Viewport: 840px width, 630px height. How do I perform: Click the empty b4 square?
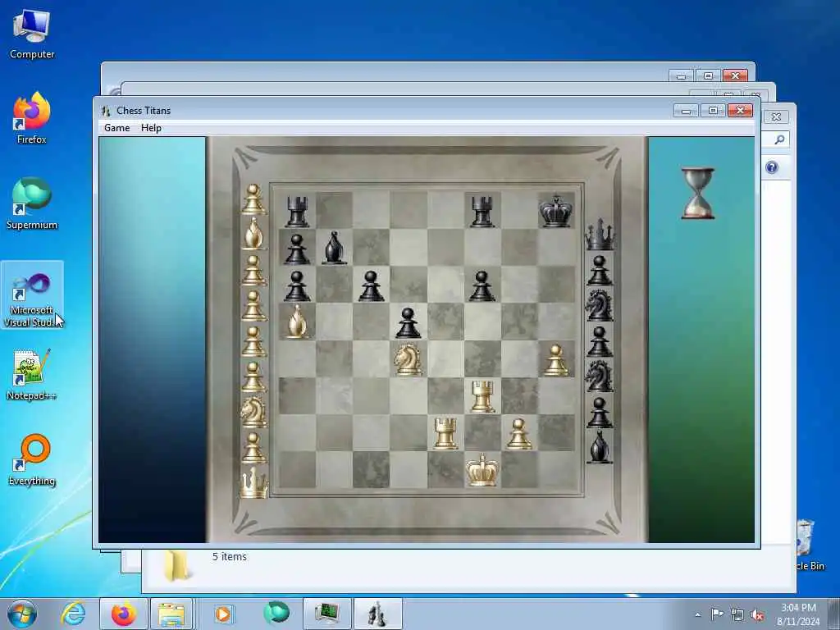coord(335,359)
